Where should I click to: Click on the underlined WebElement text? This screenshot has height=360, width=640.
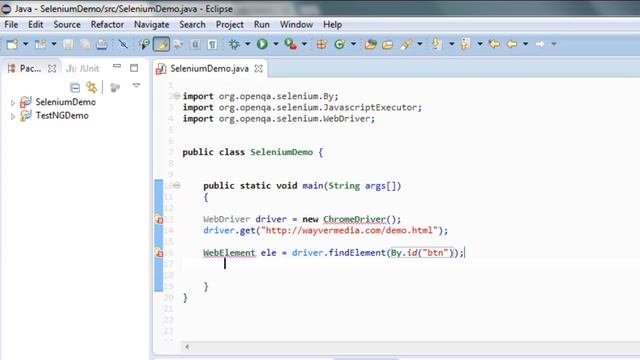(229, 253)
